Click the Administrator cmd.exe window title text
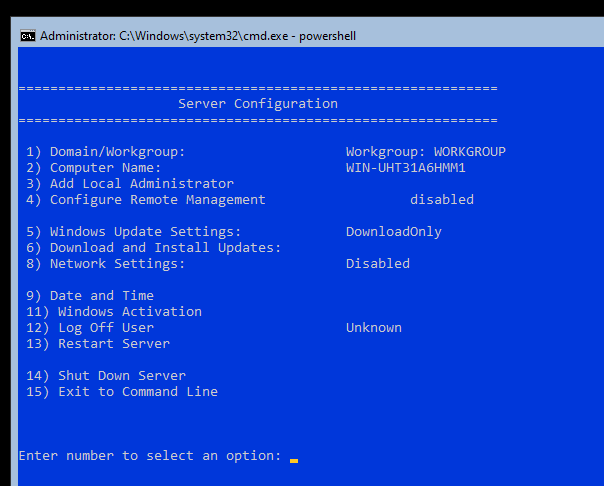Image resolution: width=604 pixels, height=486 pixels. 198,36
